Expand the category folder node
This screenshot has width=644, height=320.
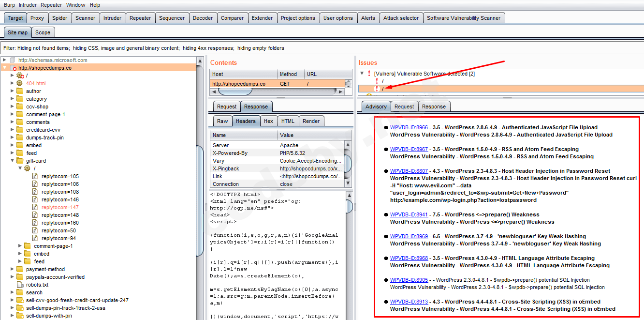coord(12,99)
